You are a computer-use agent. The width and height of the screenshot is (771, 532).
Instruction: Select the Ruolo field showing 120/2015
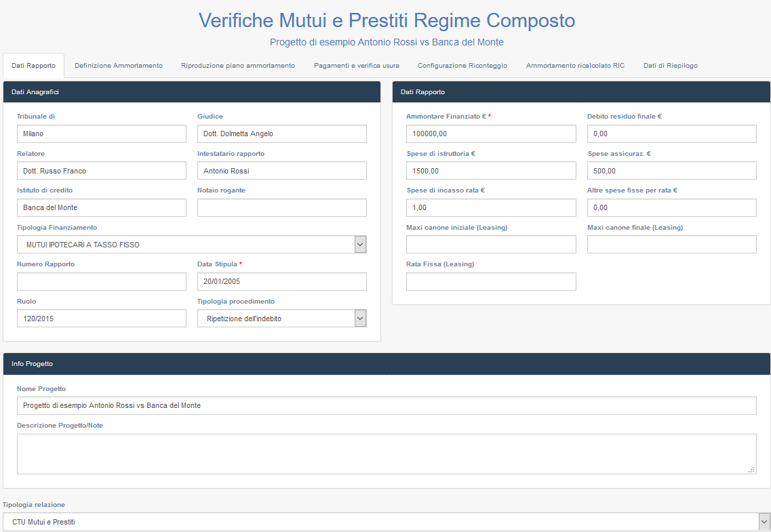(102, 319)
